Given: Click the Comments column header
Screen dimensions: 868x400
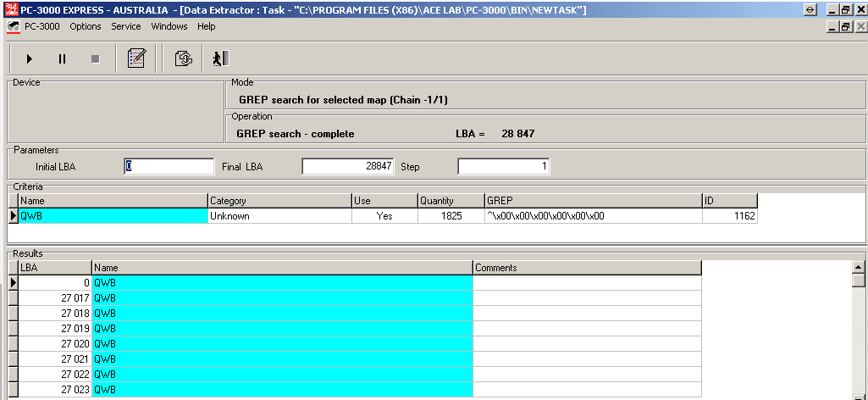Looking at the screenshot, I should [x=588, y=268].
